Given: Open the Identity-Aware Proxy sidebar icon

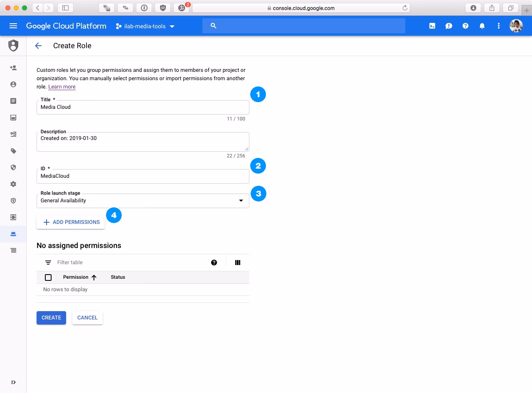Looking at the screenshot, I should click(13, 217).
